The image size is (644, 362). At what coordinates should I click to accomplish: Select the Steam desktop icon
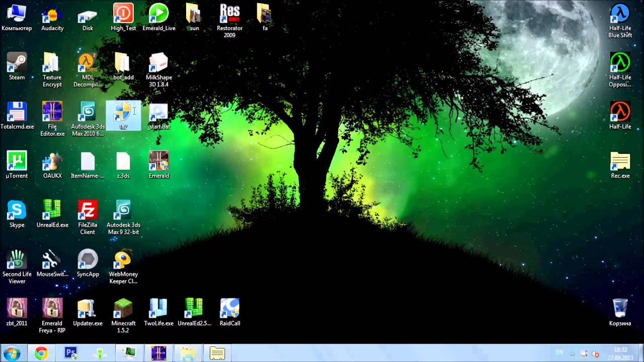[17, 66]
